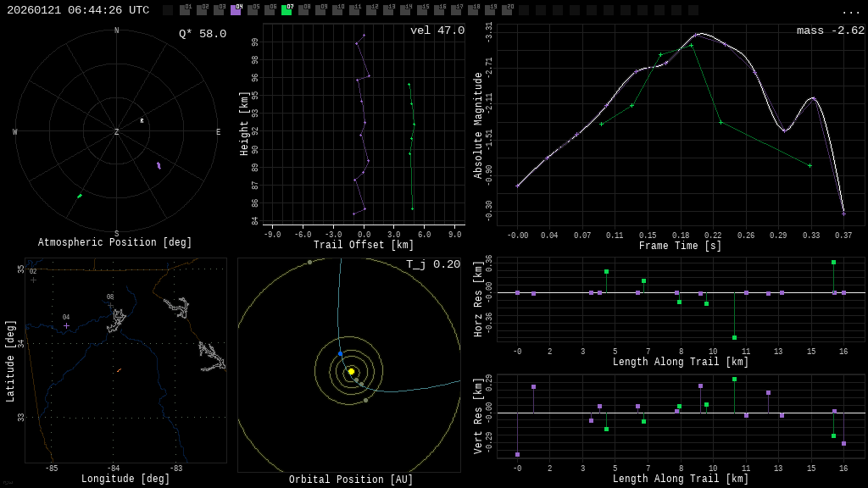
Task: Click the vel 47.0 readout
Action: pyautogui.click(x=437, y=30)
